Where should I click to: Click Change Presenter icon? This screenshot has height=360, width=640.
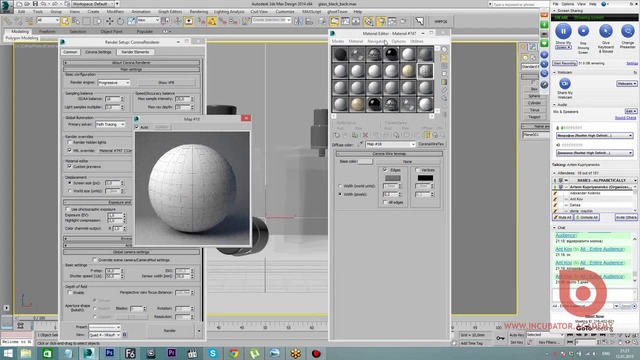click(x=627, y=31)
